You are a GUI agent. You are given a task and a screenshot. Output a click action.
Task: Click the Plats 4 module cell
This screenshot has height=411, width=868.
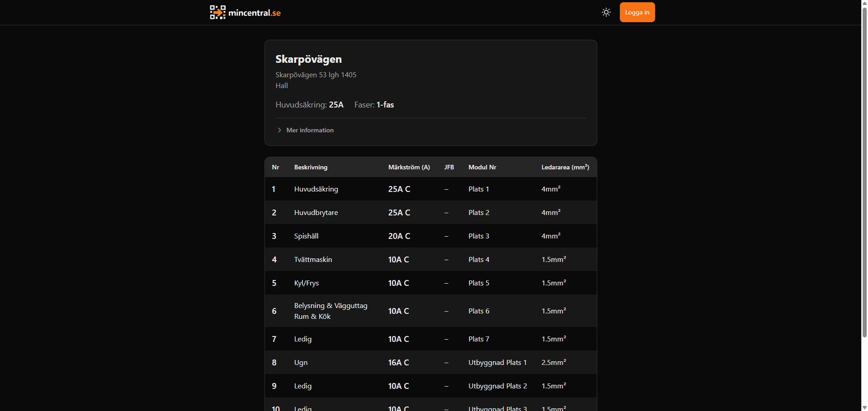coord(479,260)
